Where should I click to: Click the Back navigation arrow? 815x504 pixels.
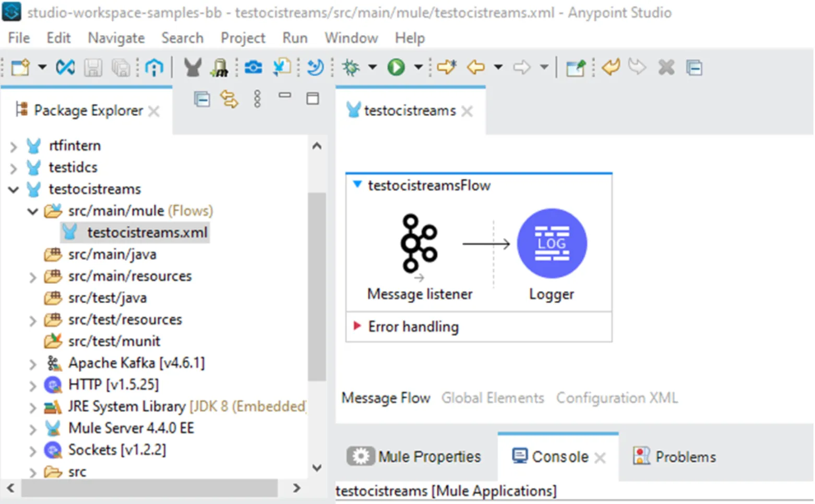tap(476, 67)
